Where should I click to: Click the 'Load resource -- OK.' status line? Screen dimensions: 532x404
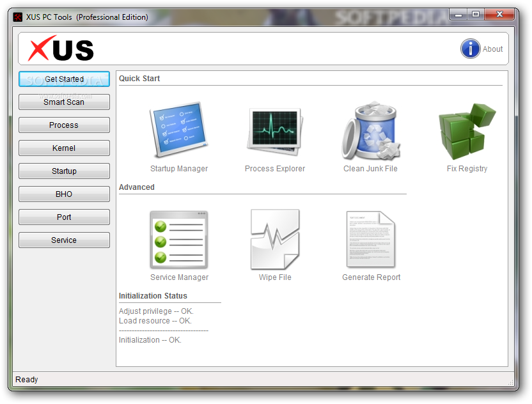click(x=155, y=320)
